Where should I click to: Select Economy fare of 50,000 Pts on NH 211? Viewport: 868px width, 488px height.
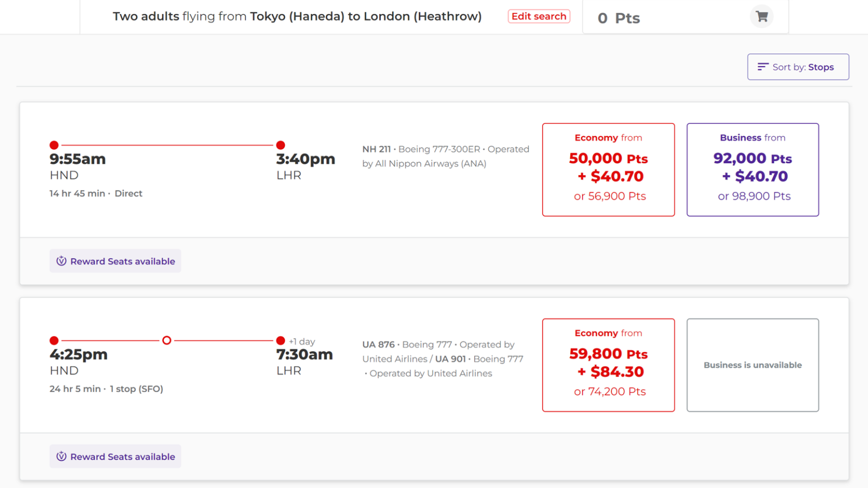(x=608, y=169)
